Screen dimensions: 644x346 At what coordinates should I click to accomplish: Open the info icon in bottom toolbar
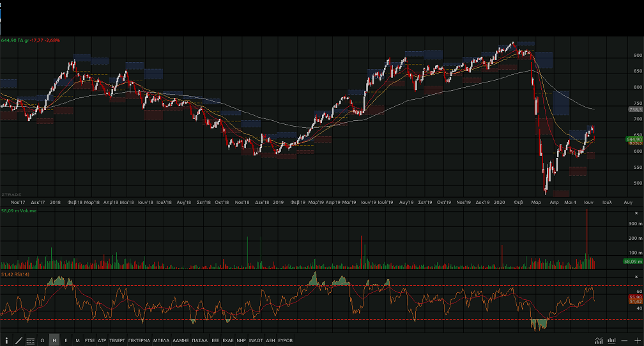[x=6, y=340]
